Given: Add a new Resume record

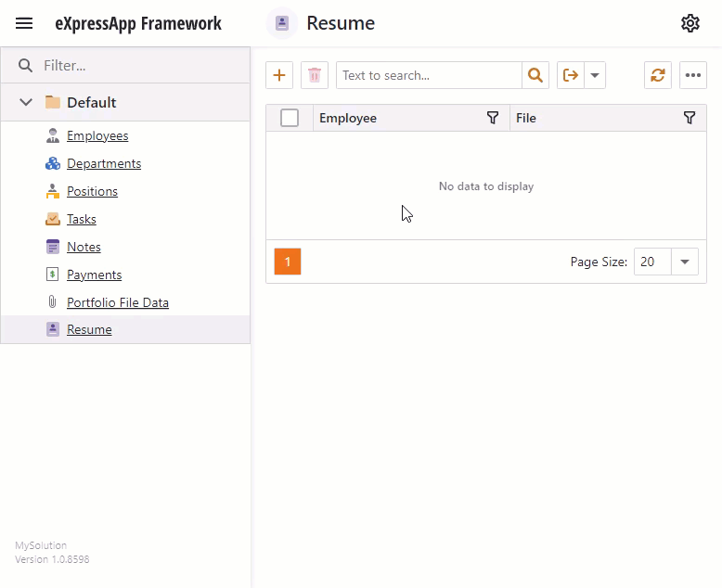Looking at the screenshot, I should pyautogui.click(x=279, y=75).
